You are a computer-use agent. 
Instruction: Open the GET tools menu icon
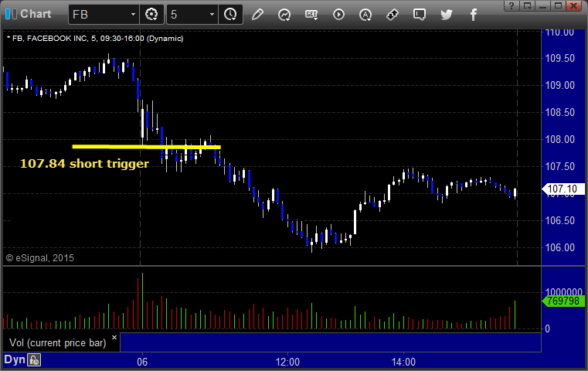[x=311, y=15]
